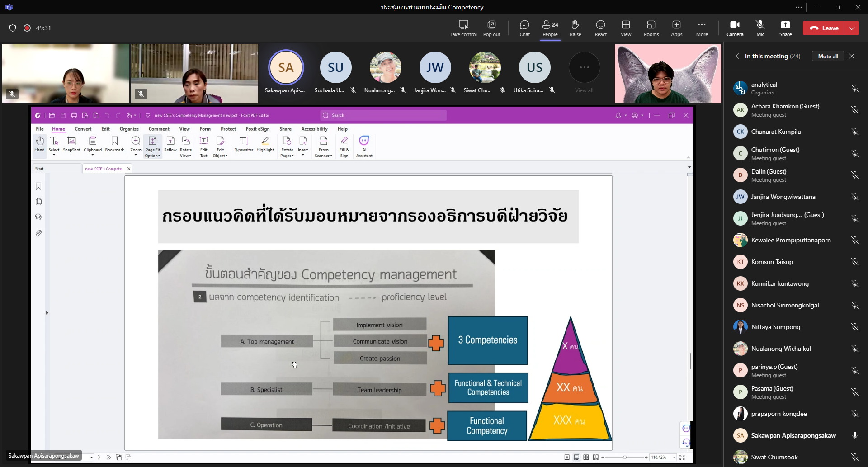Open the Share content tray

[785, 28]
